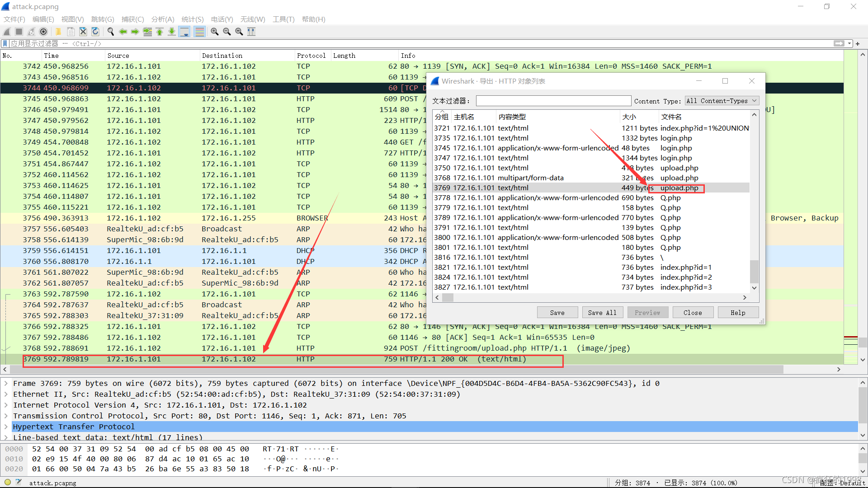Find a packet with magnifier icon
The height and width of the screenshot is (488, 868).
pos(110,32)
